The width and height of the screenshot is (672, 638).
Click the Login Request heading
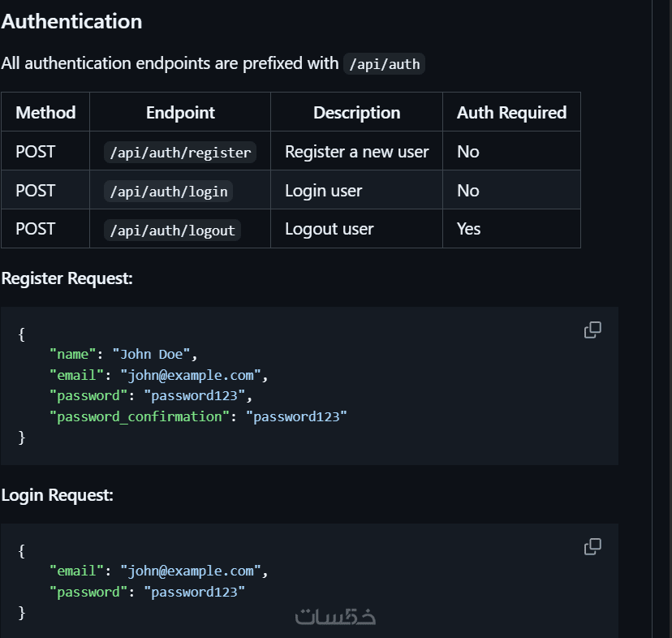[57, 494]
